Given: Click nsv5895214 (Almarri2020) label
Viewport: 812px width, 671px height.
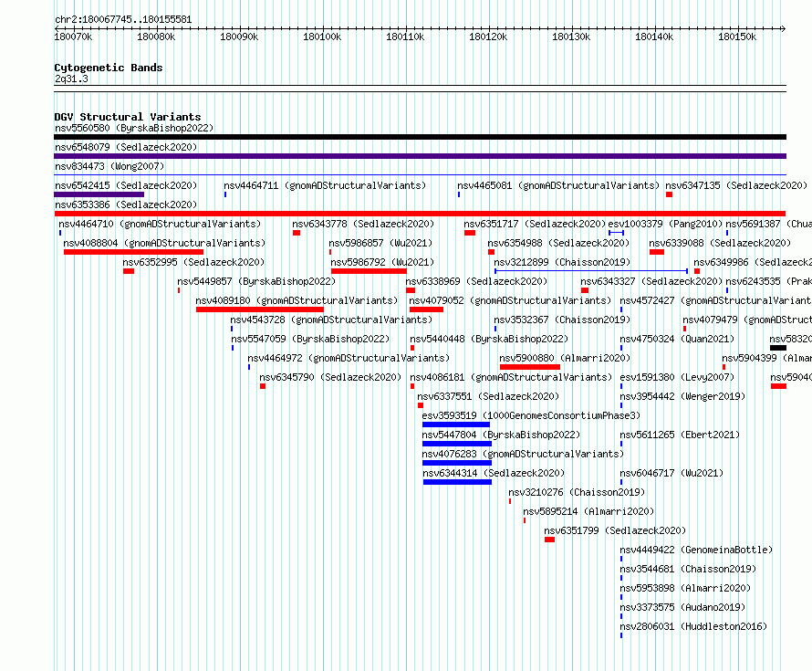Looking at the screenshot, I should [x=588, y=511].
